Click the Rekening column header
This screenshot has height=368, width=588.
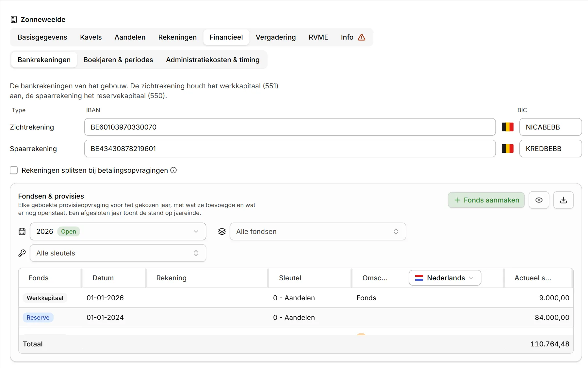[207, 278]
